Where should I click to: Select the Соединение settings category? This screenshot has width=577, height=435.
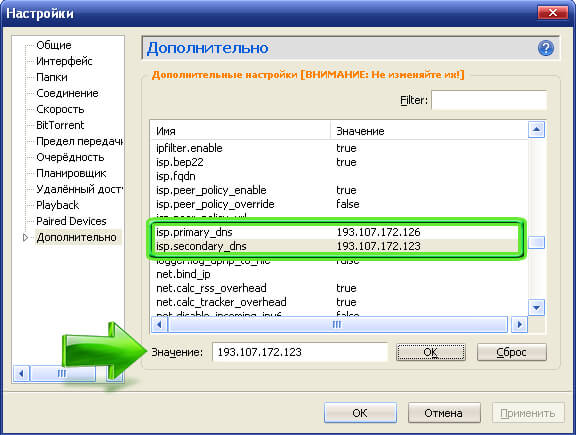[67, 93]
